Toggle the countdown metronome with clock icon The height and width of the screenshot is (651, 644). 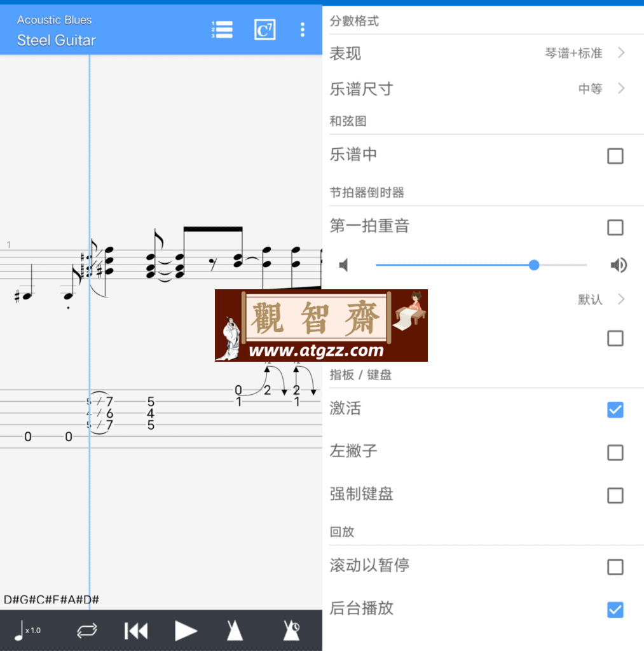click(291, 631)
